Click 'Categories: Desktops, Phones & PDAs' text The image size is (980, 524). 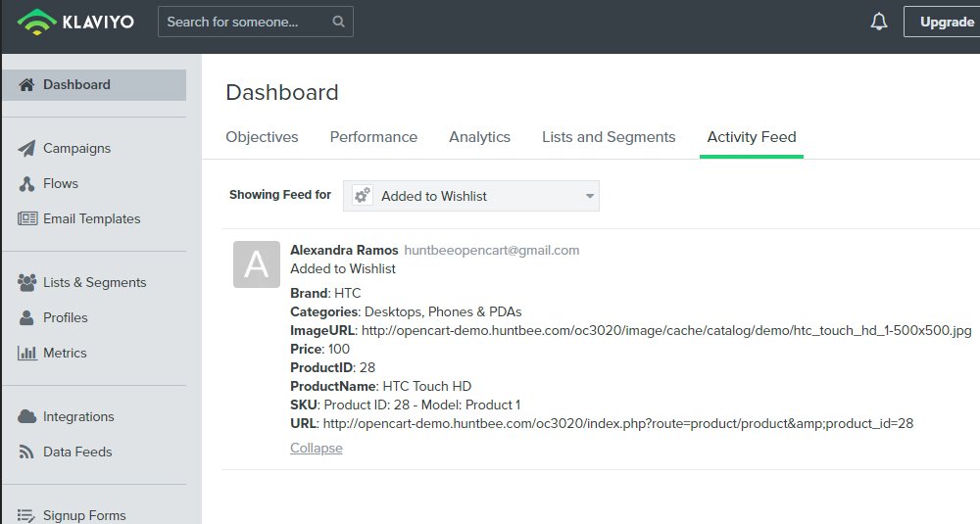pyautogui.click(x=406, y=311)
